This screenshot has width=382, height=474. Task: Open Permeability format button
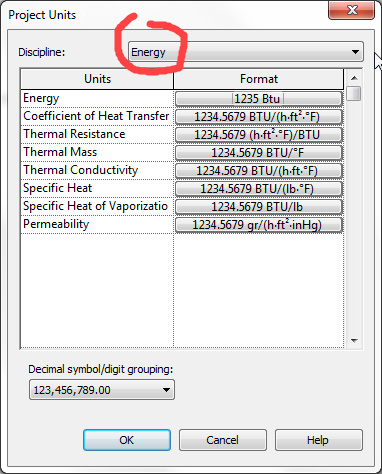(259, 225)
